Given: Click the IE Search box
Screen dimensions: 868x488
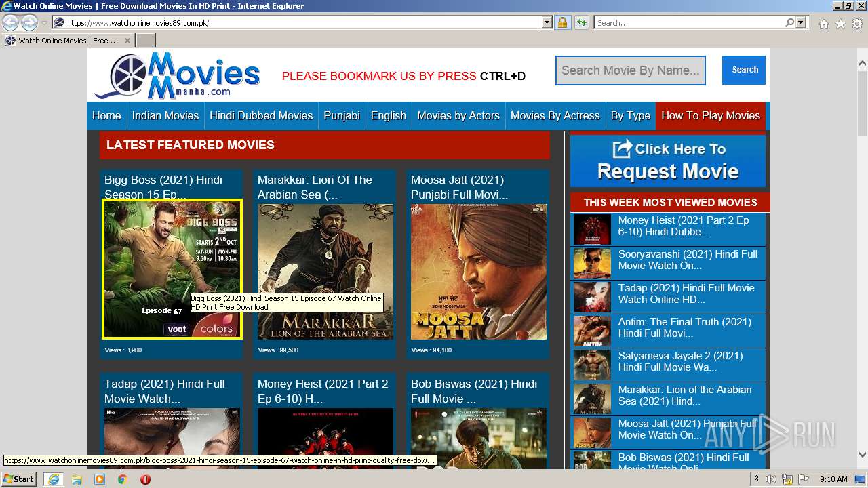Looking at the screenshot, I should click(x=690, y=22).
